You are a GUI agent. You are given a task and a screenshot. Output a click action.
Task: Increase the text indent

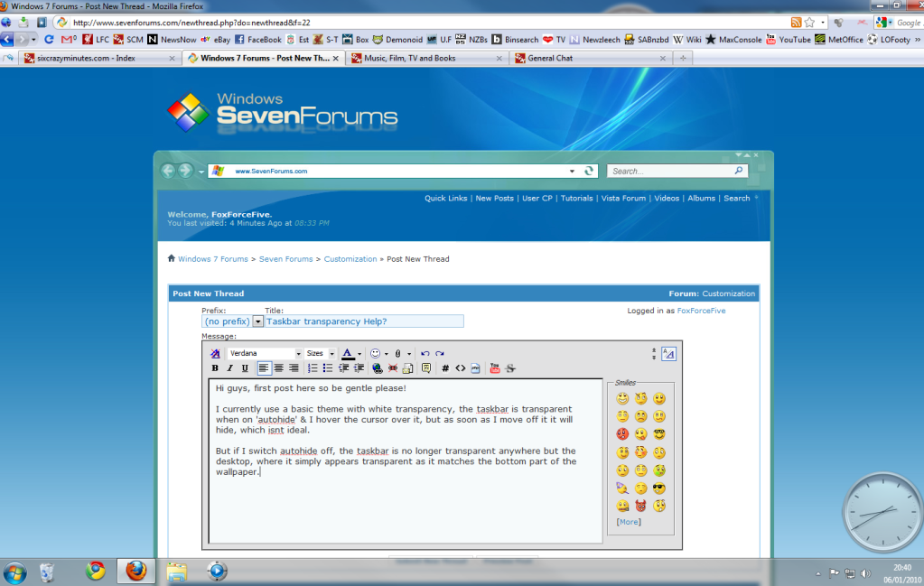click(x=359, y=368)
